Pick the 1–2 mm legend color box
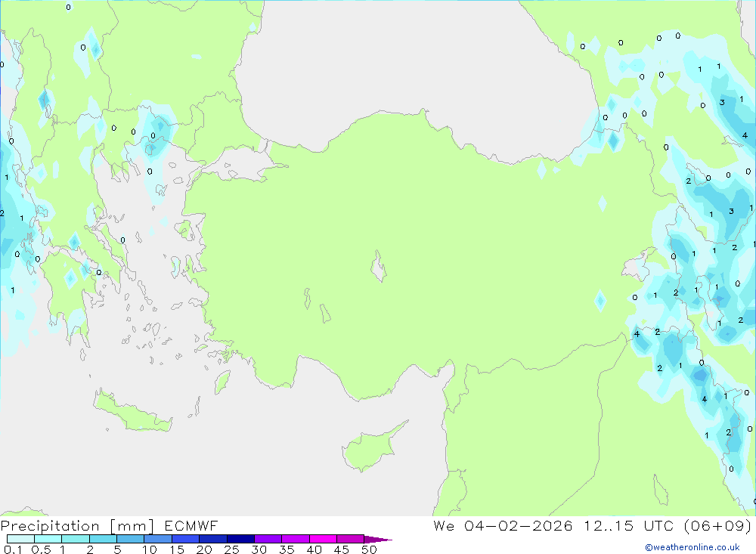 click(x=75, y=539)
